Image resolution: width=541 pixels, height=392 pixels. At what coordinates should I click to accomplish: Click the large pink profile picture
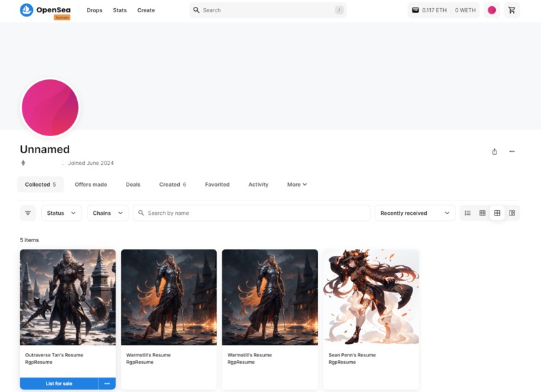click(50, 107)
